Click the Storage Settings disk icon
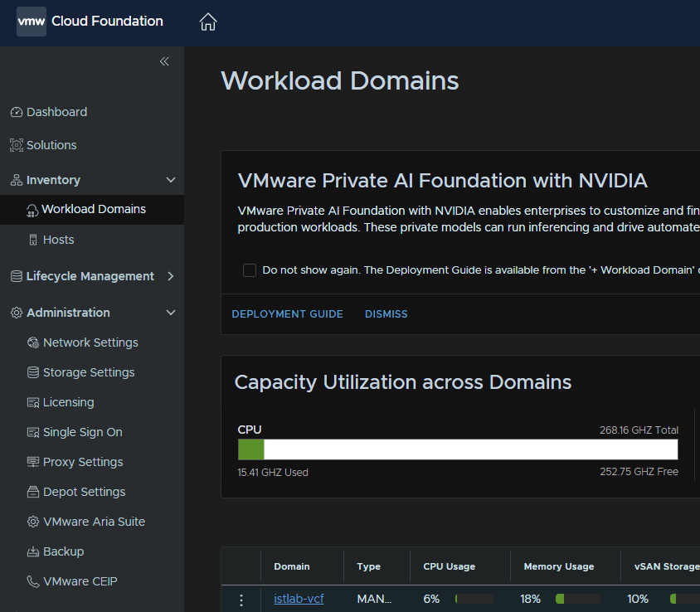 33,372
